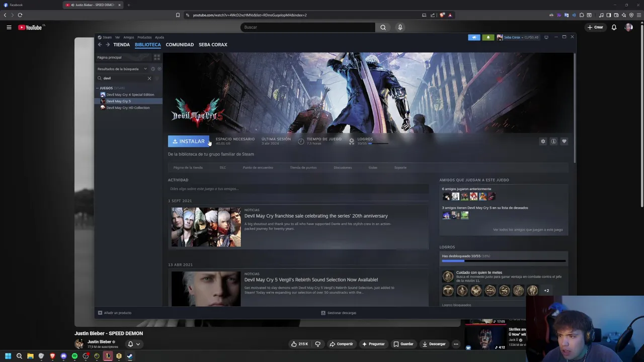644x362 pixels.
Task: Collapse the JUEGOS category
Action: 98,88
